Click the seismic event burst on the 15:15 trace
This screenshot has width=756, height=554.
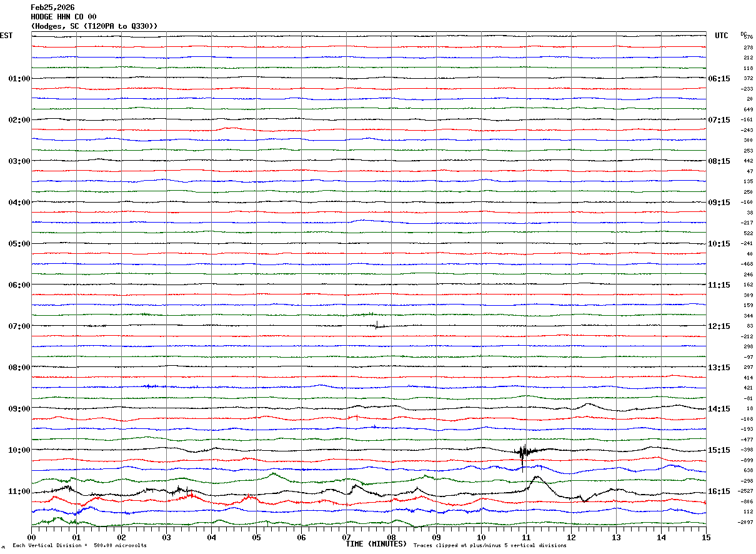pos(524,453)
